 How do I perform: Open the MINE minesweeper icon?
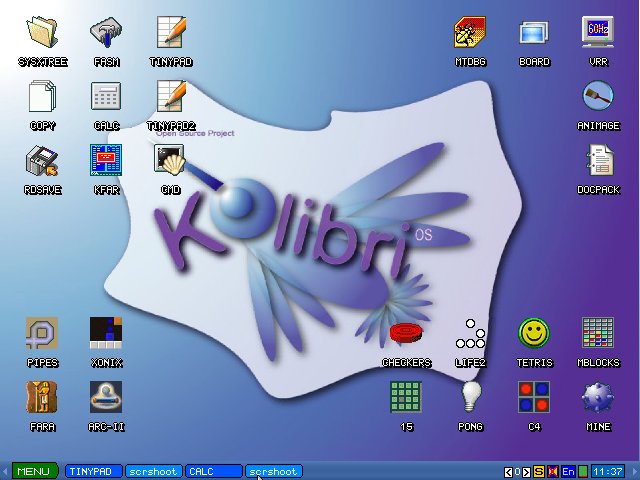pyautogui.click(x=598, y=397)
